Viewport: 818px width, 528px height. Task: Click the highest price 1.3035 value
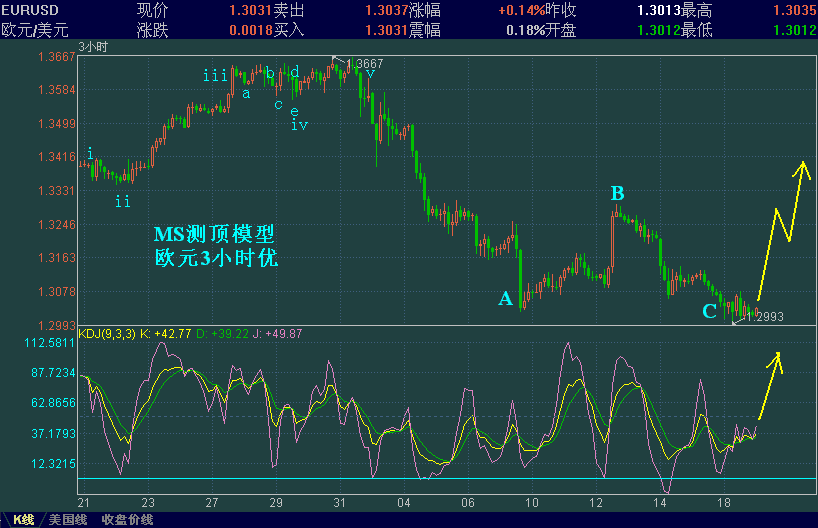click(x=794, y=10)
